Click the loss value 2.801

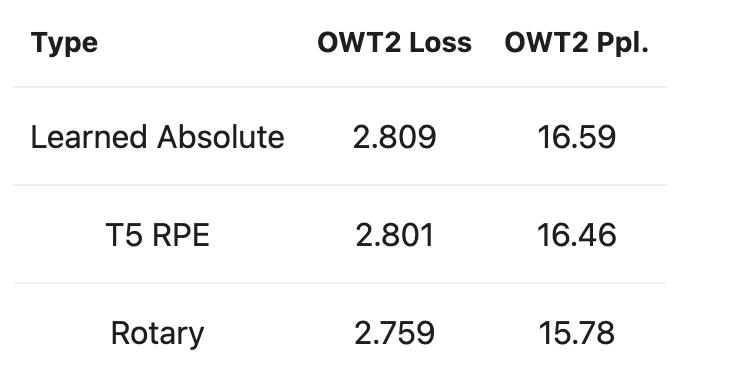click(x=394, y=235)
